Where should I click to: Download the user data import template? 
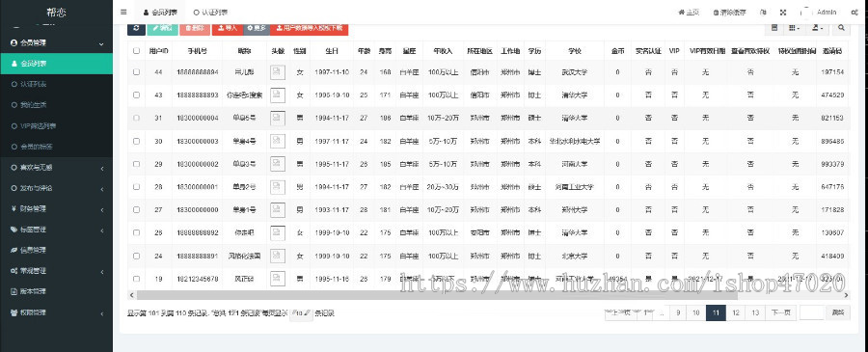point(310,28)
